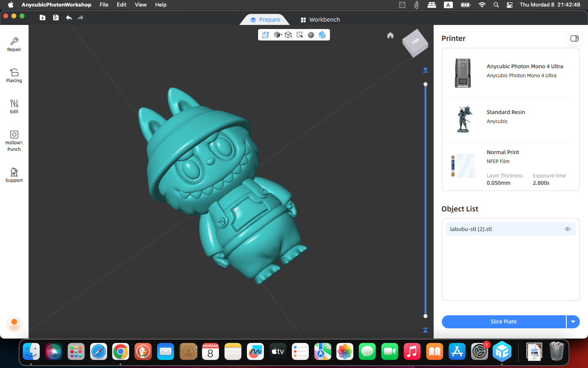The width and height of the screenshot is (588, 368).
Task: Jump to the bottom layer arrow
Action: point(425,330)
